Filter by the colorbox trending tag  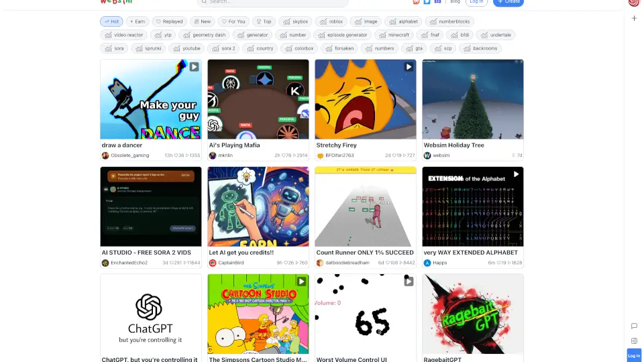tap(299, 48)
